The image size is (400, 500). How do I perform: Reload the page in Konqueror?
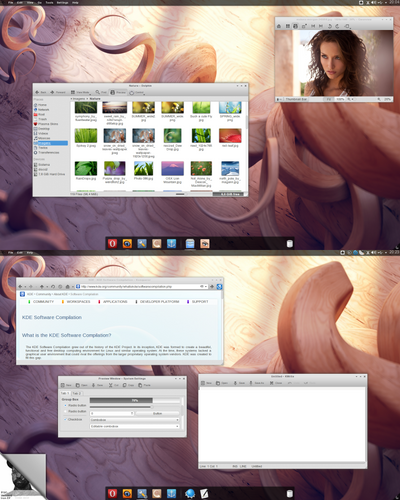[53, 287]
